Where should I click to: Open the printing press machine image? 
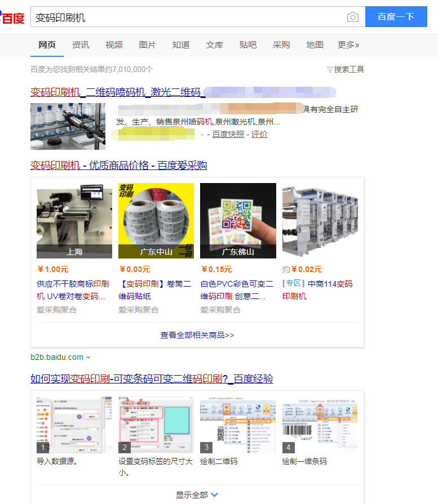coord(320,221)
